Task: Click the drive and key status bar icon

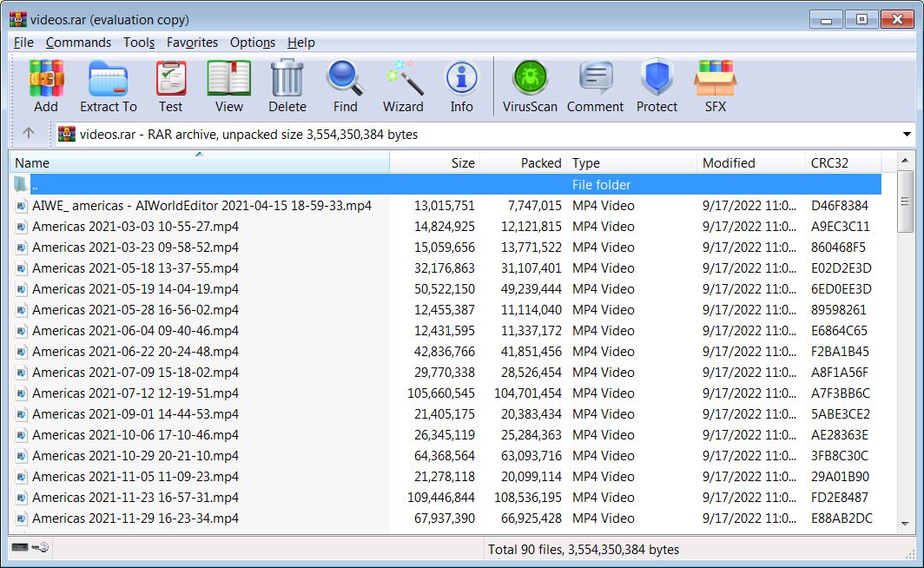Action: point(30,547)
